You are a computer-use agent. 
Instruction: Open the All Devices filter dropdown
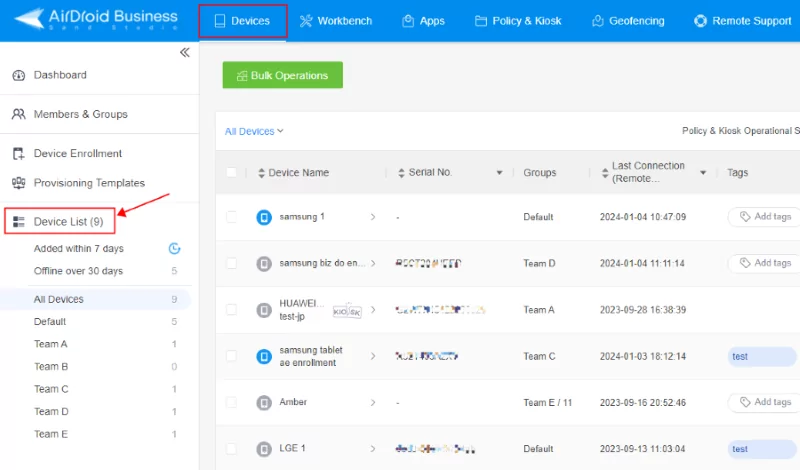(x=254, y=131)
